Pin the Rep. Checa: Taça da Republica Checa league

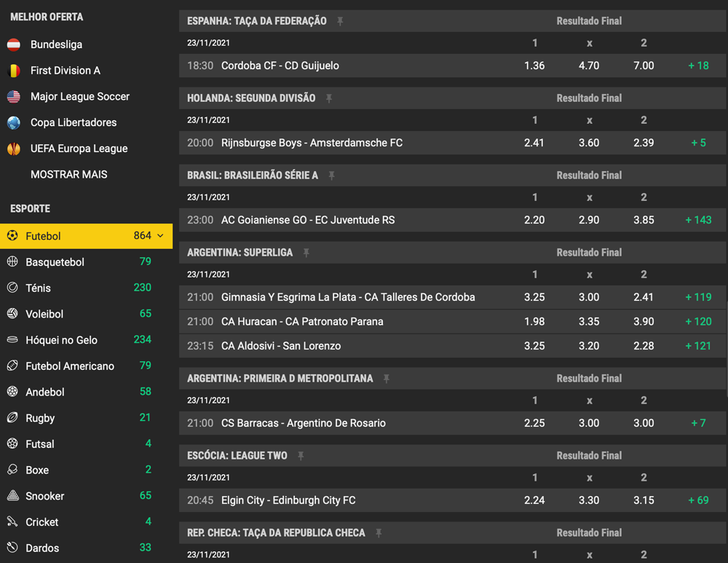coord(379,533)
